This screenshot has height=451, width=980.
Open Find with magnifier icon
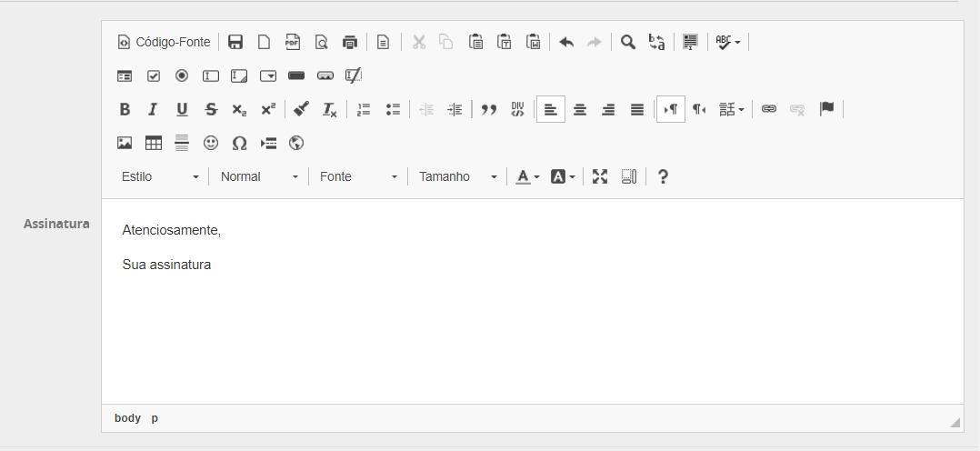[x=628, y=42]
